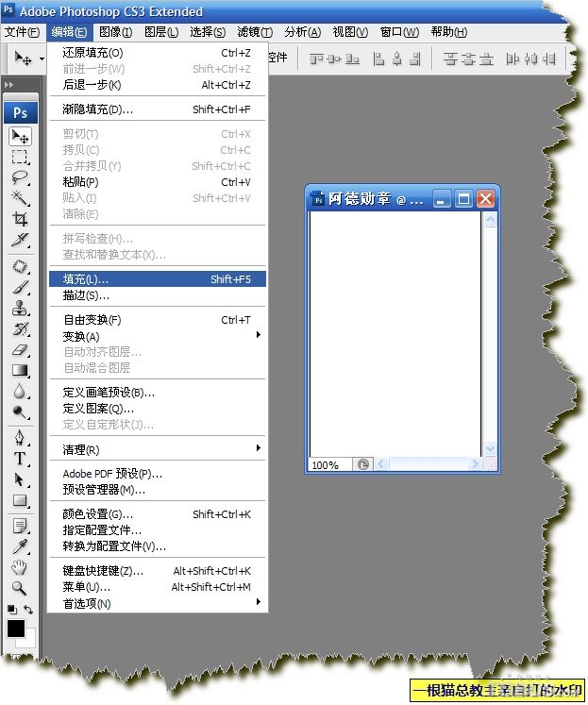Screen dimensions: 588x705
Task: Choose 定义图案(Q)... entry
Action: [158, 409]
